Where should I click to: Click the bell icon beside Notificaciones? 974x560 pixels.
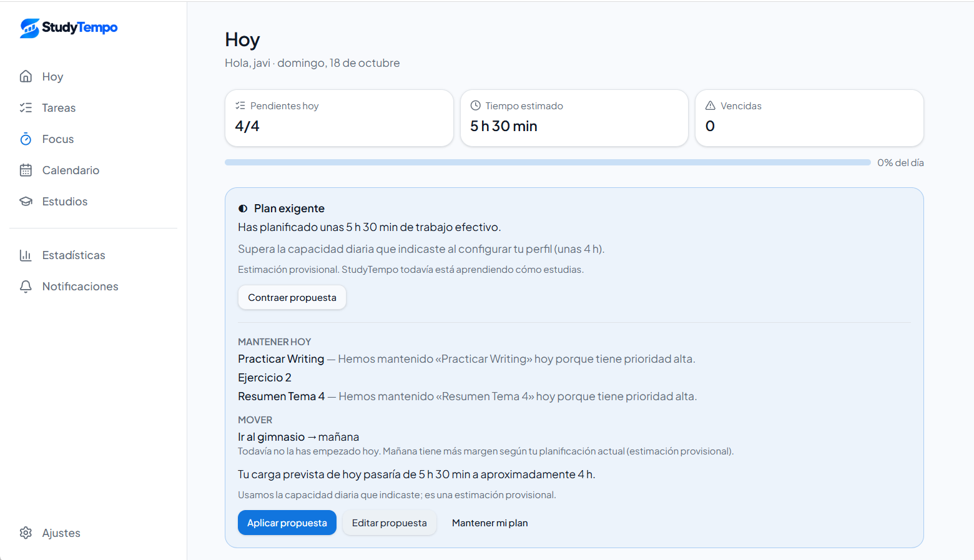pyautogui.click(x=26, y=286)
